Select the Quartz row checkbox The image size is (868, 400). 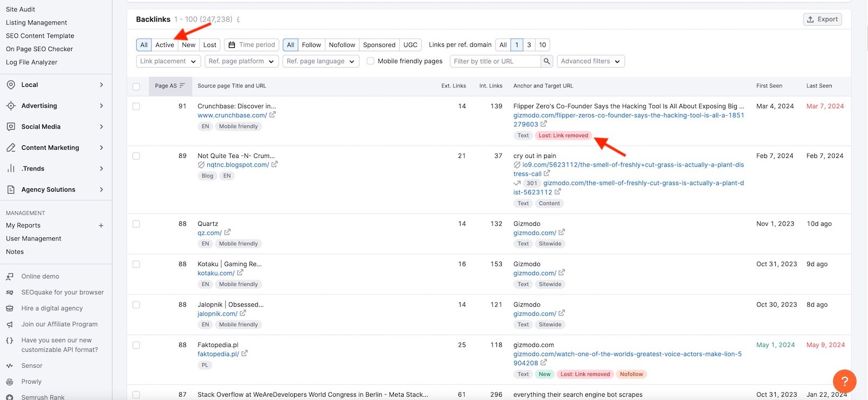pos(136,224)
